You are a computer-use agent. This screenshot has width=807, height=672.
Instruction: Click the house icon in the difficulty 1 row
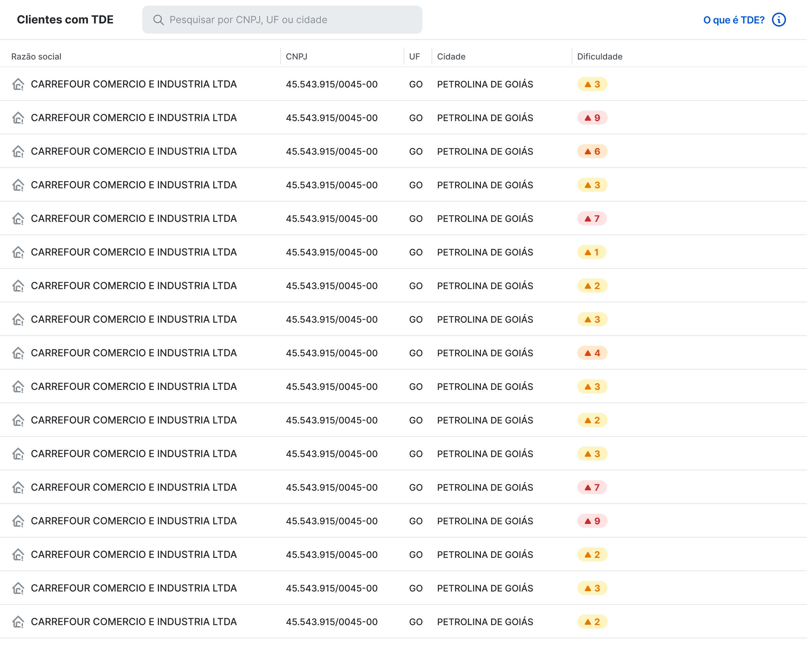click(18, 252)
